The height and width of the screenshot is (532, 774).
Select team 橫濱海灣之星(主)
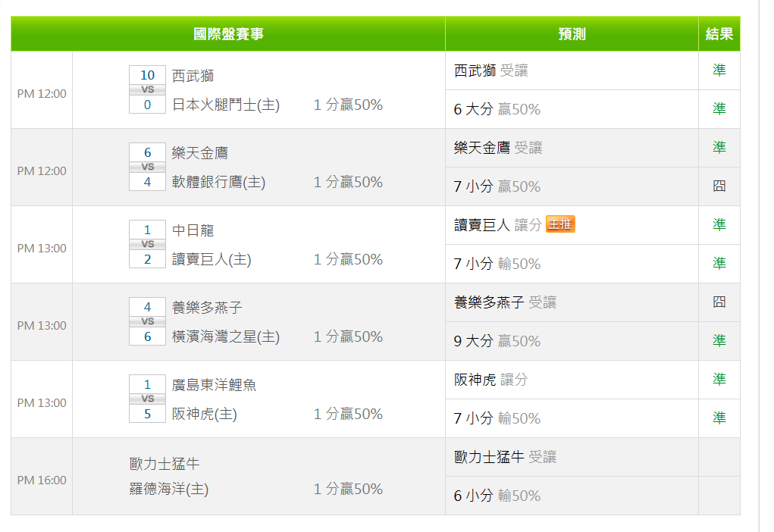click(226, 336)
